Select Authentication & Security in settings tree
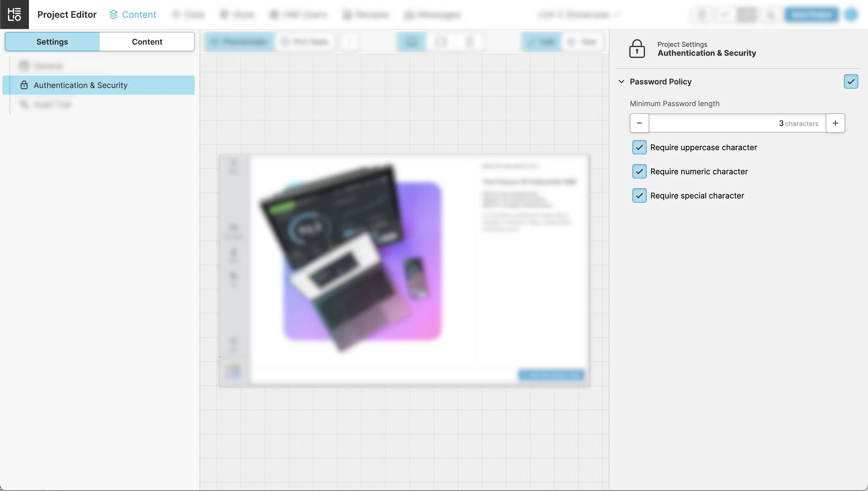 (x=81, y=85)
